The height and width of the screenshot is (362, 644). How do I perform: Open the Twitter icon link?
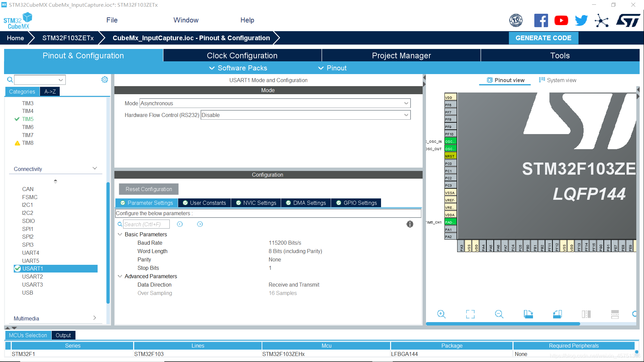point(581,20)
